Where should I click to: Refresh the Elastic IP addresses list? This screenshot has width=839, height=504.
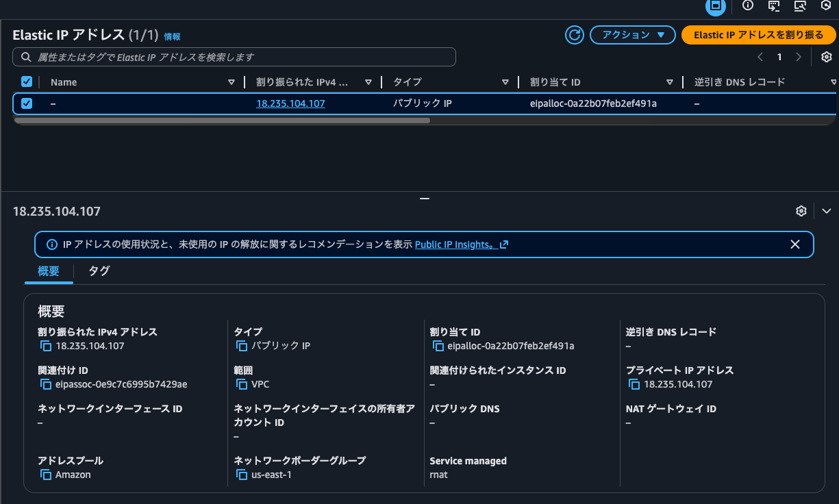click(x=574, y=35)
